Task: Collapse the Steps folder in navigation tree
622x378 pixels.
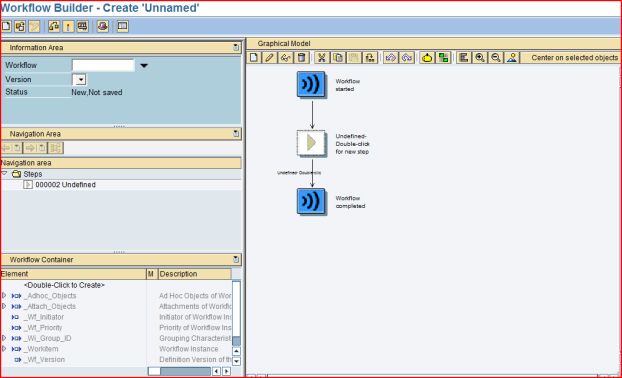Action: [4, 173]
